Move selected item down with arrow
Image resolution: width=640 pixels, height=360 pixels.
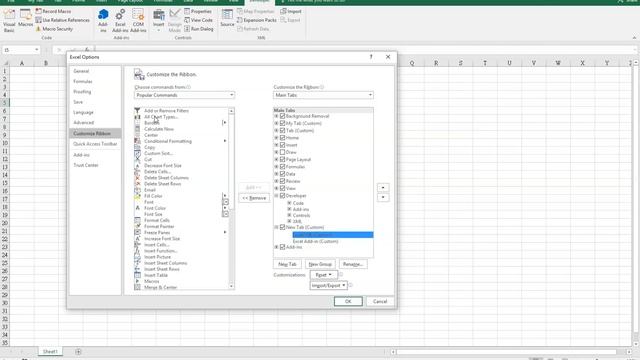[383, 198]
